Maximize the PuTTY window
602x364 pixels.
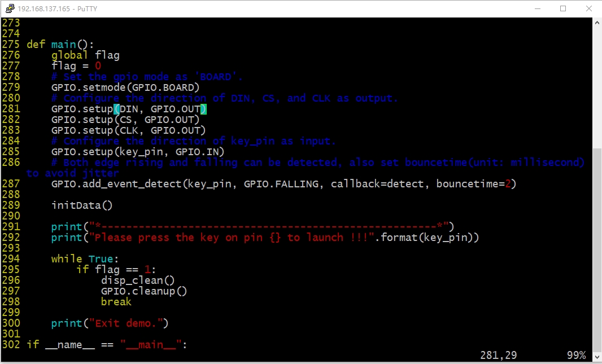point(563,8)
